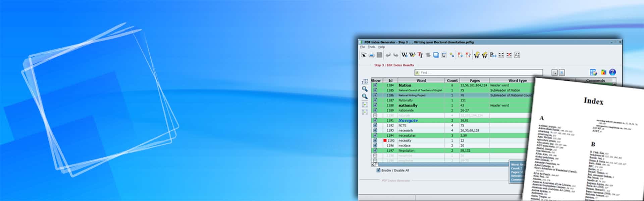Uncheck Show for row 1195 necessity
Screen dimensions: 644x201
point(375,140)
